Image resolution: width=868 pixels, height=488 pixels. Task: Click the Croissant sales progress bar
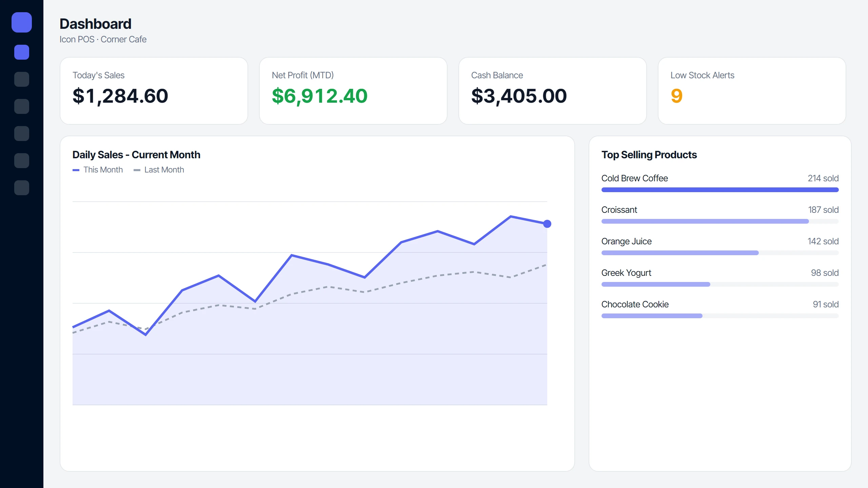[x=720, y=221]
